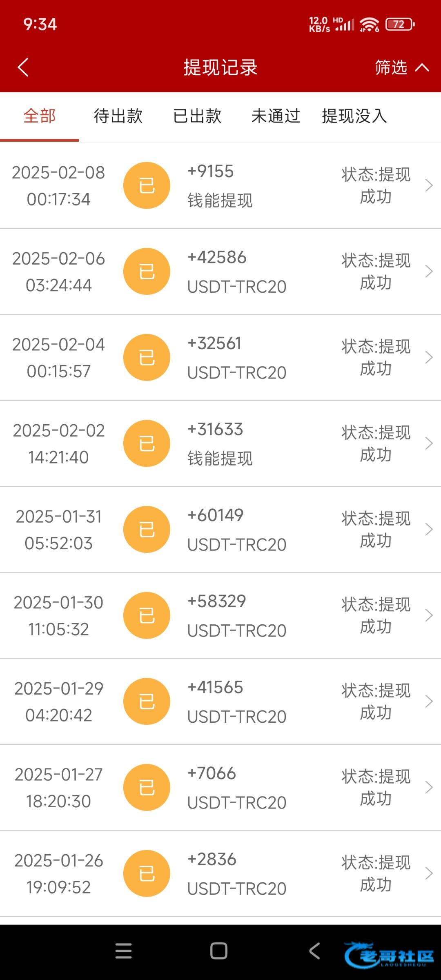Tap the status icon beside +32561
The image size is (441, 980).
147,357
